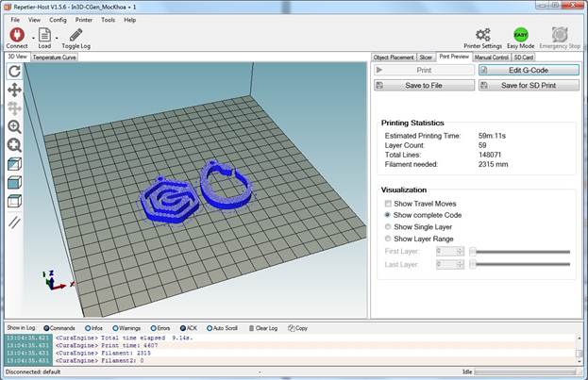Click the Toggle Log pencil icon
Viewport: 588px width, 380px height.
(x=76, y=34)
